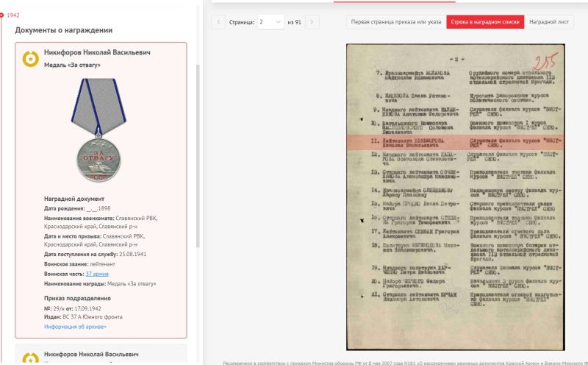Click the gold star award icon in first card
The height and width of the screenshot is (365, 588).
pos(30,59)
